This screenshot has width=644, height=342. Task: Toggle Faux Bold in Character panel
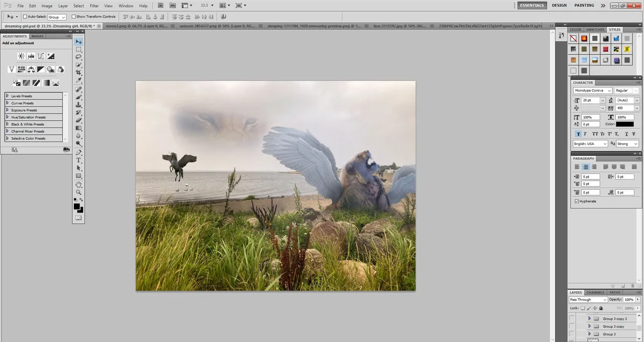(x=578, y=134)
